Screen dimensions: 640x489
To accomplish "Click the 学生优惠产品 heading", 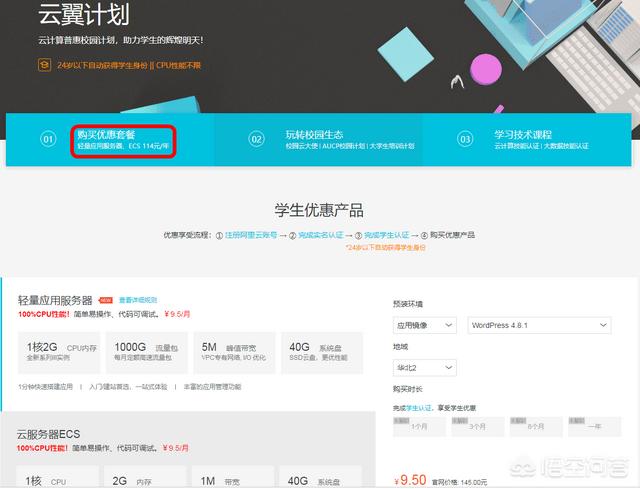I will pyautogui.click(x=319, y=210).
